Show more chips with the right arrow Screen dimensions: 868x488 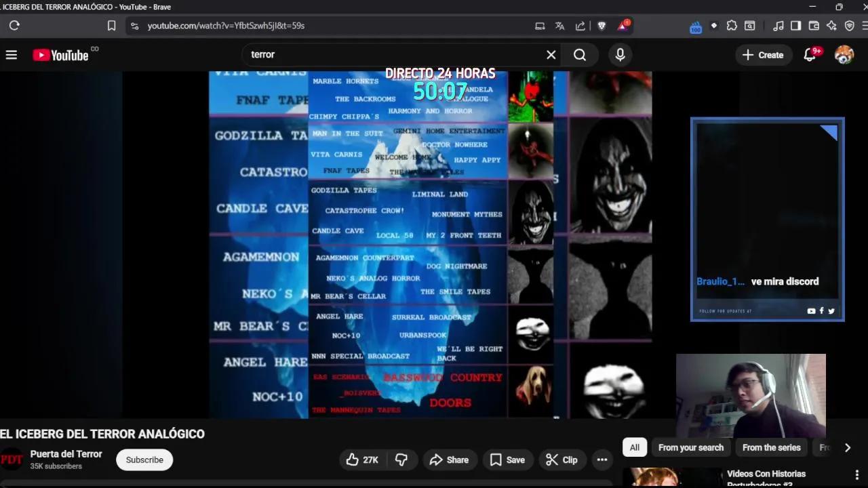pos(847,447)
